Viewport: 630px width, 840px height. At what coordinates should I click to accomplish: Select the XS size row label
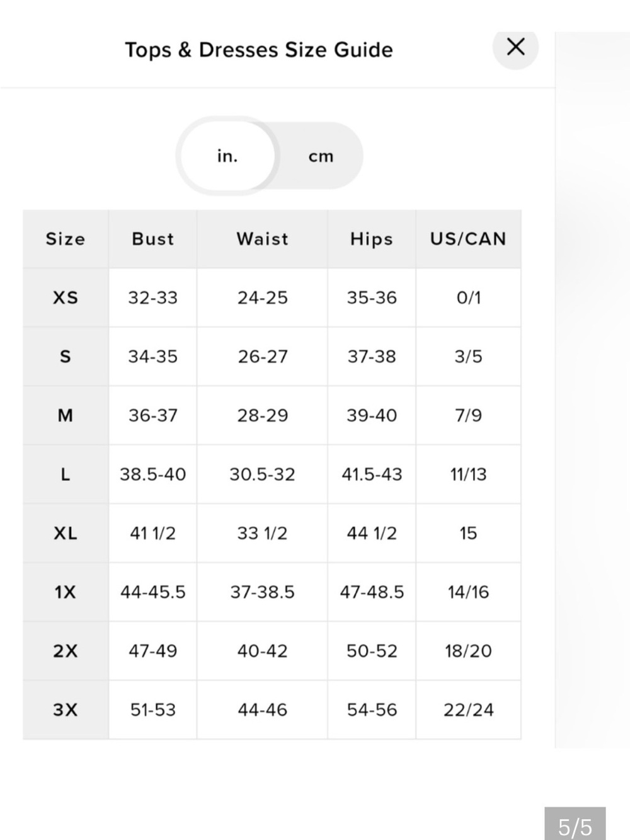(66, 297)
